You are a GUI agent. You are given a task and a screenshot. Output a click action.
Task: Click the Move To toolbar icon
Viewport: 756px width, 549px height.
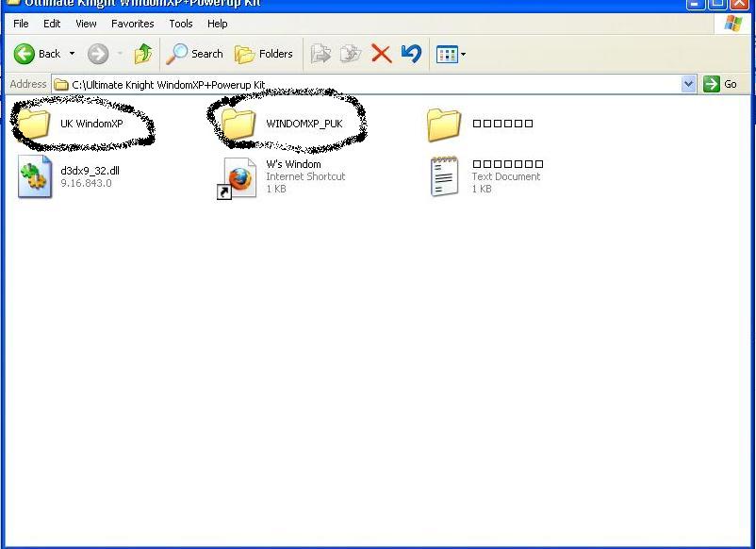click(x=320, y=54)
